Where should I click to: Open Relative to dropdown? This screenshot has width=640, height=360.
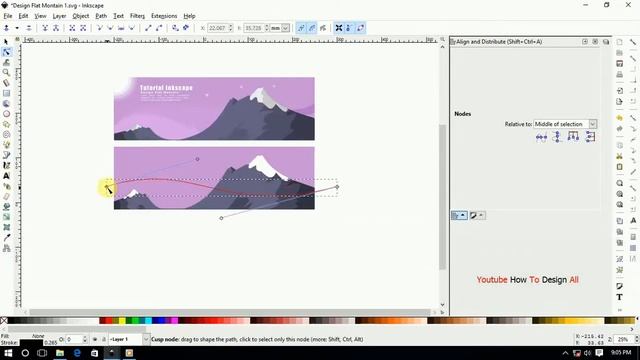[x=565, y=124]
